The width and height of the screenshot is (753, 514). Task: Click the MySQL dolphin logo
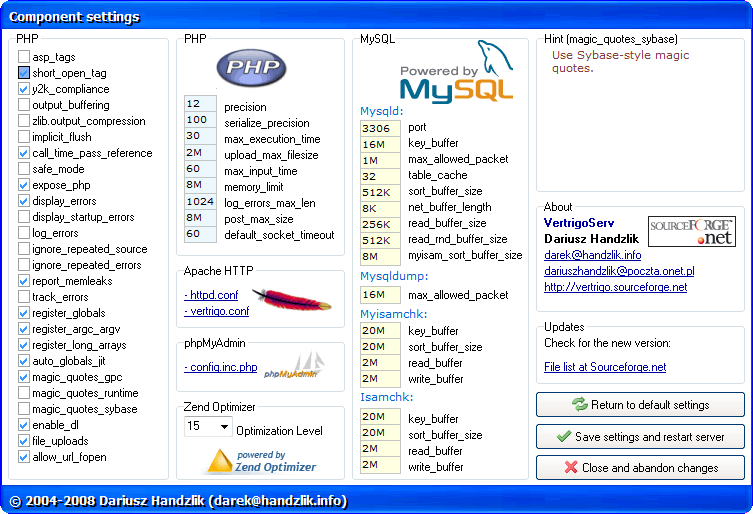[456, 73]
